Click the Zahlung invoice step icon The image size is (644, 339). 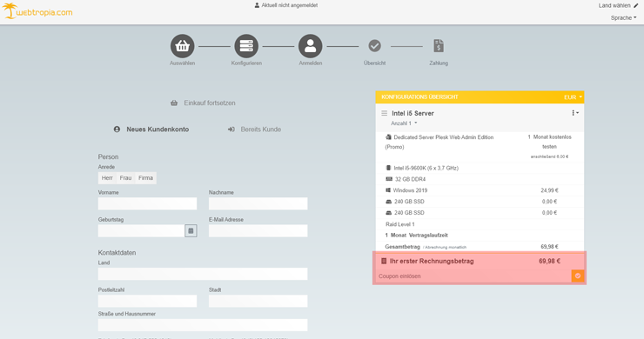439,45
